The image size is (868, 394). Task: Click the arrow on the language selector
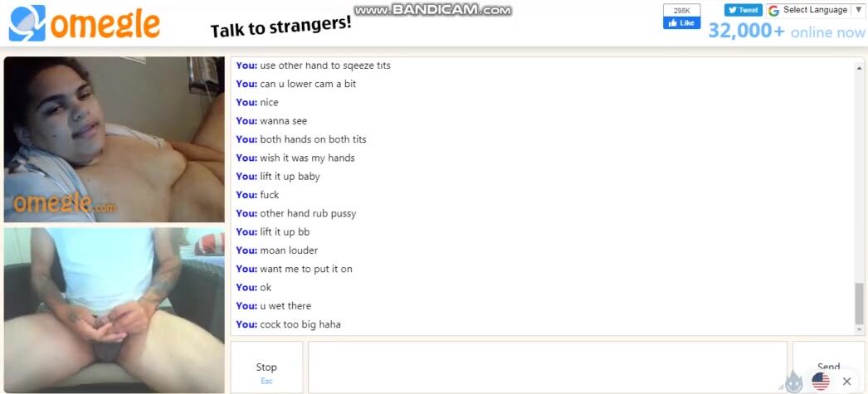pyautogui.click(x=858, y=10)
